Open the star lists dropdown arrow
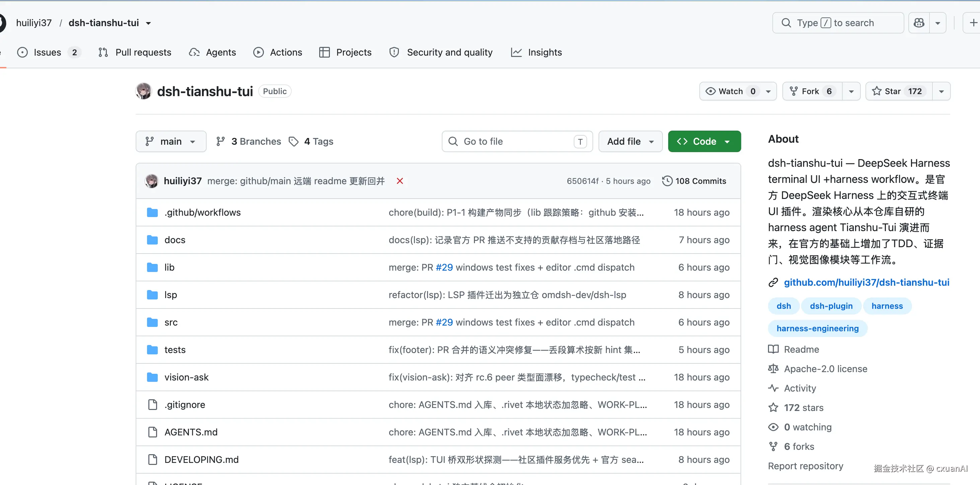Screen dimensions: 980x485 pyautogui.click(x=941, y=91)
